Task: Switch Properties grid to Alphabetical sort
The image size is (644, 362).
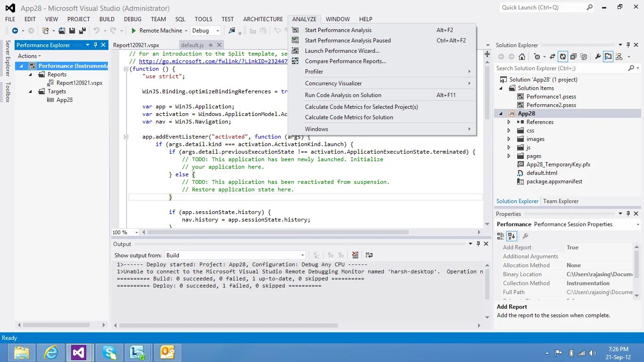Action: pos(512,236)
